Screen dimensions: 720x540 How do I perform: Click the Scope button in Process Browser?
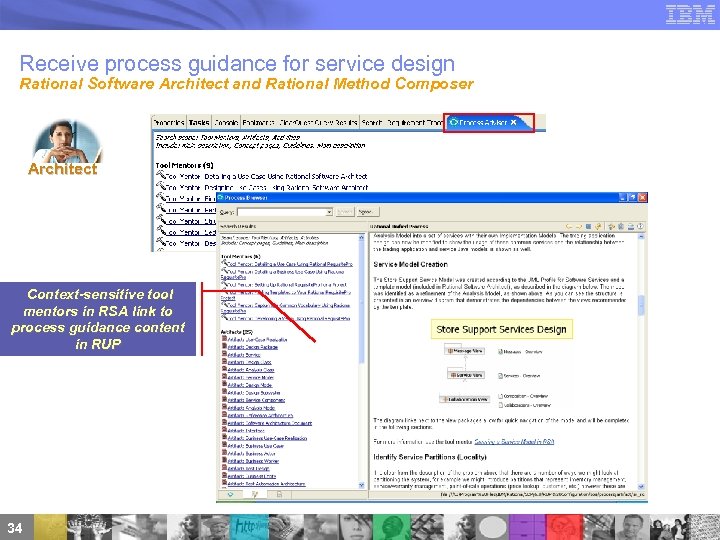[x=367, y=212]
